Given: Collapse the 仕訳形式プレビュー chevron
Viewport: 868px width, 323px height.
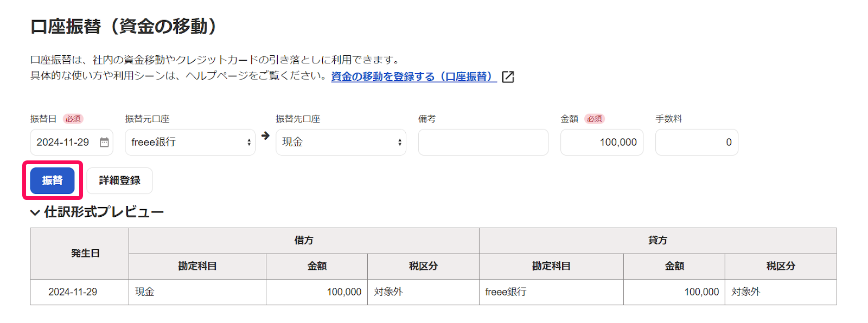Looking at the screenshot, I should [35, 212].
